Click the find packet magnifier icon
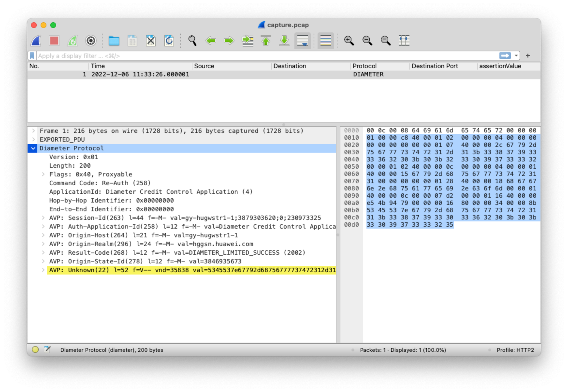 point(192,41)
